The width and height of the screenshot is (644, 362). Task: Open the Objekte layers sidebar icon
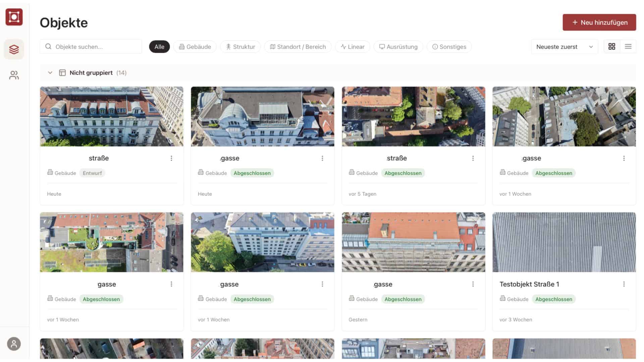(14, 49)
